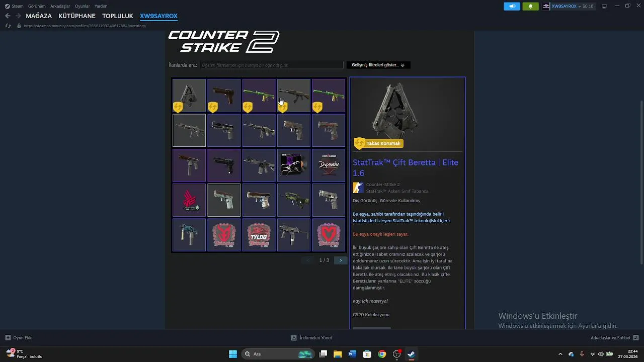Open İndirmeleri Yönet downloads manager
This screenshot has width=644, height=362.
[x=311, y=338]
